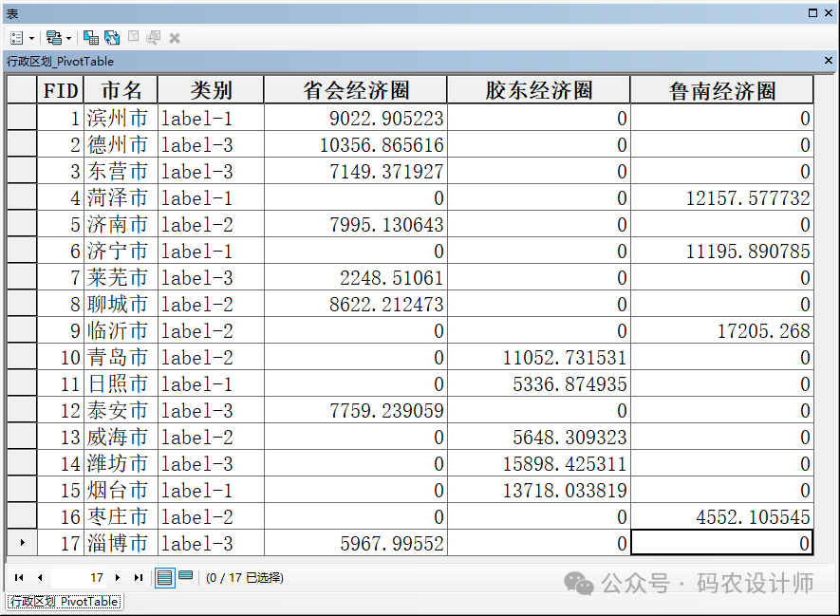
Task: Click the Switch Selection icon
Action: (112, 38)
